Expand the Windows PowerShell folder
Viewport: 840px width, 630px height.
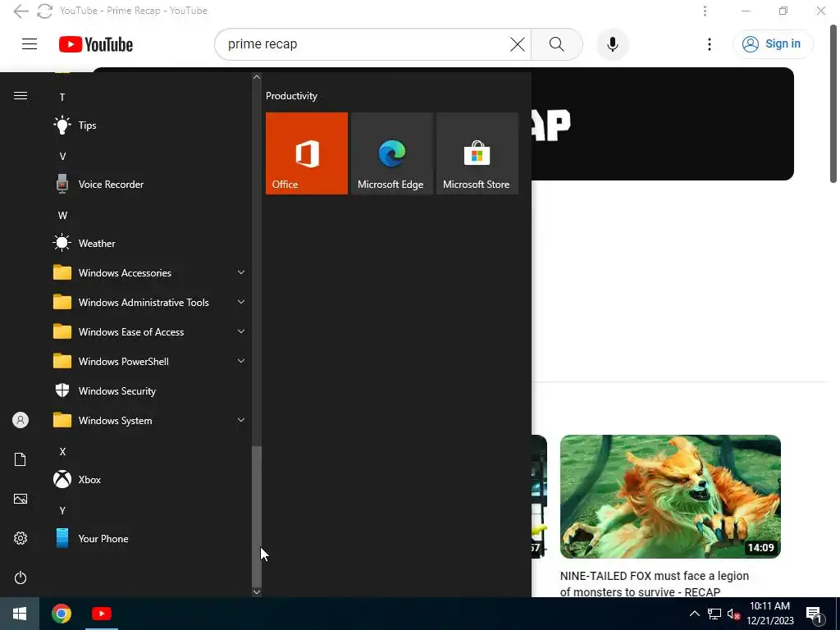tap(148, 362)
